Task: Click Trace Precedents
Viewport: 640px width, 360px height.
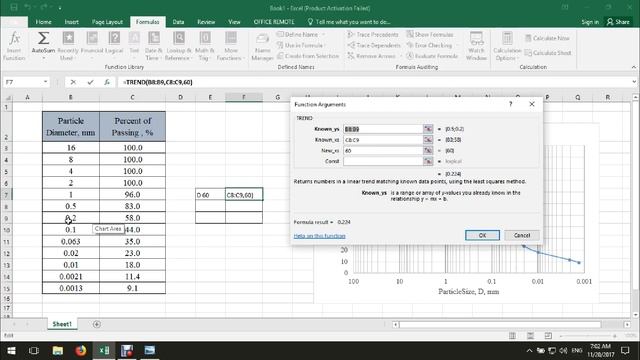Action: tap(373, 35)
